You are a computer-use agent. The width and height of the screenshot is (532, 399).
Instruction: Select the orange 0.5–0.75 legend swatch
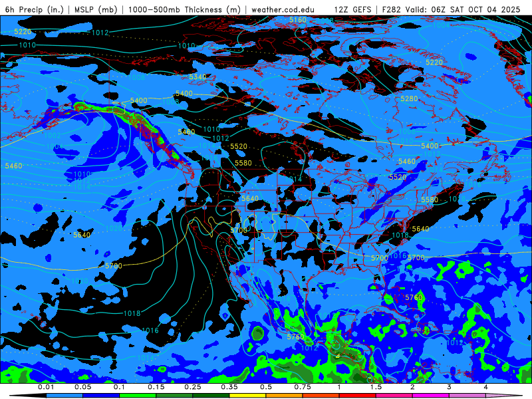tap(285, 396)
